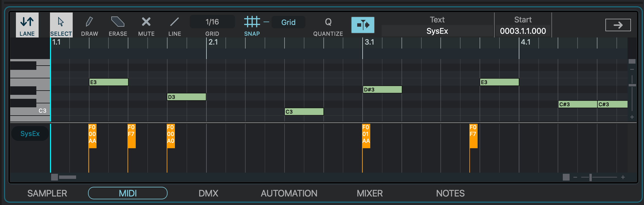Click the QUANTIZE Q icon
Screen dimensions: 644x205
pos(328,22)
